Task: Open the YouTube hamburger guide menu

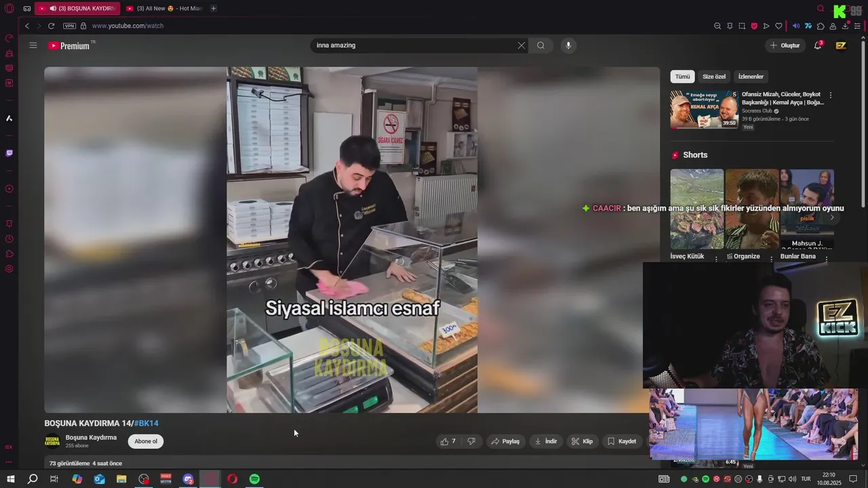Action: click(x=33, y=45)
